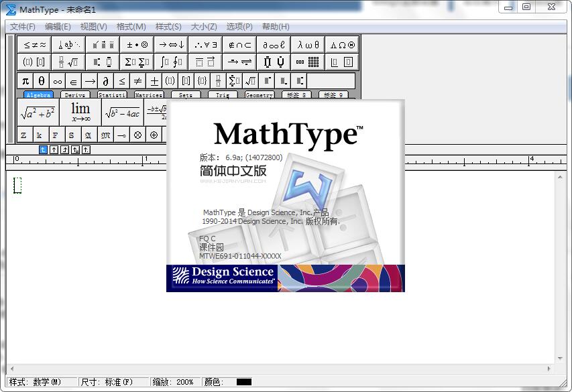Open the summation templates palette

coord(137,62)
